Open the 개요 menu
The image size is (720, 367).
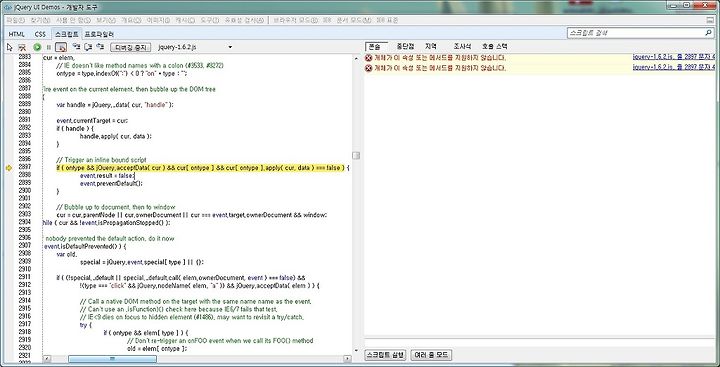tap(131, 20)
